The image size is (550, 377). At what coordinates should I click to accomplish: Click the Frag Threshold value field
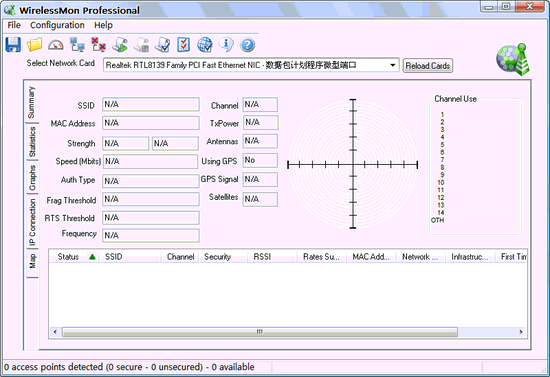pyautogui.click(x=151, y=199)
